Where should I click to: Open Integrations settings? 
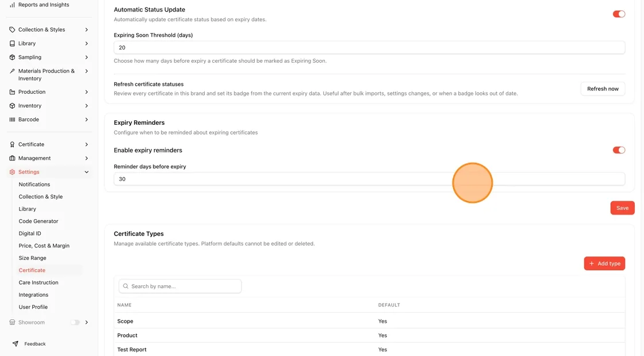tap(33, 295)
